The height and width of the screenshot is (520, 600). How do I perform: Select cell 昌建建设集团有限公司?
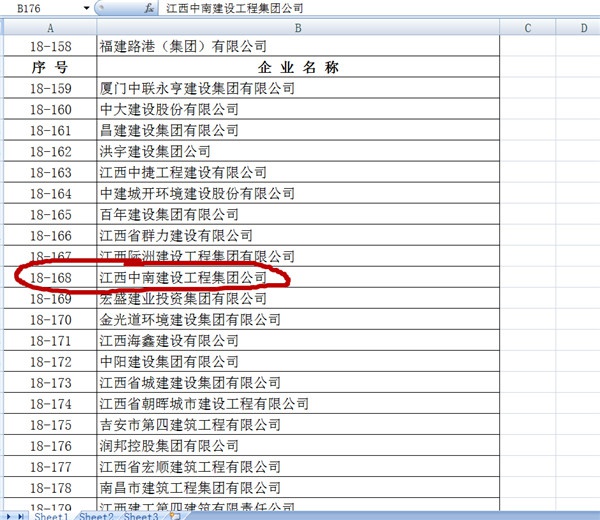(x=298, y=130)
